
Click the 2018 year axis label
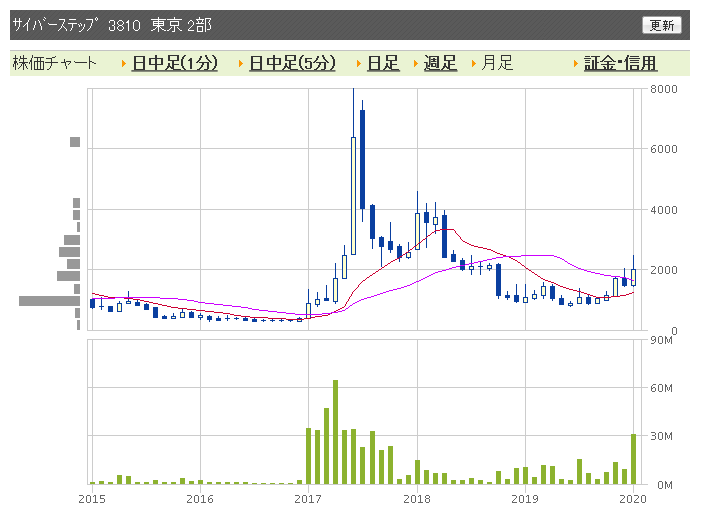click(x=417, y=499)
